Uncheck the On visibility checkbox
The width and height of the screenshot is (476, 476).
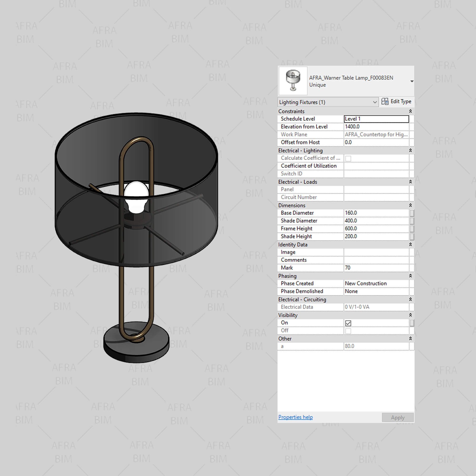point(348,323)
